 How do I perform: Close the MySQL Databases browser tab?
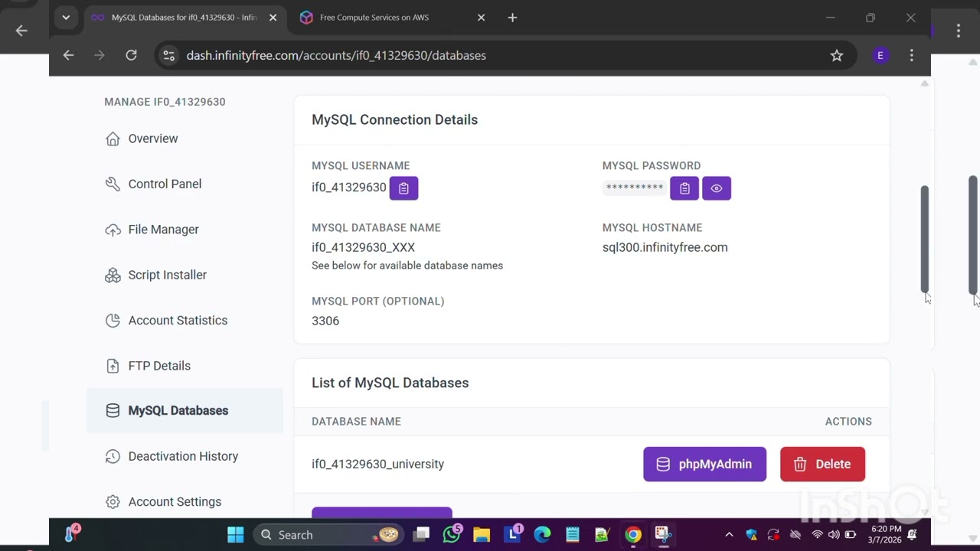coord(273,18)
